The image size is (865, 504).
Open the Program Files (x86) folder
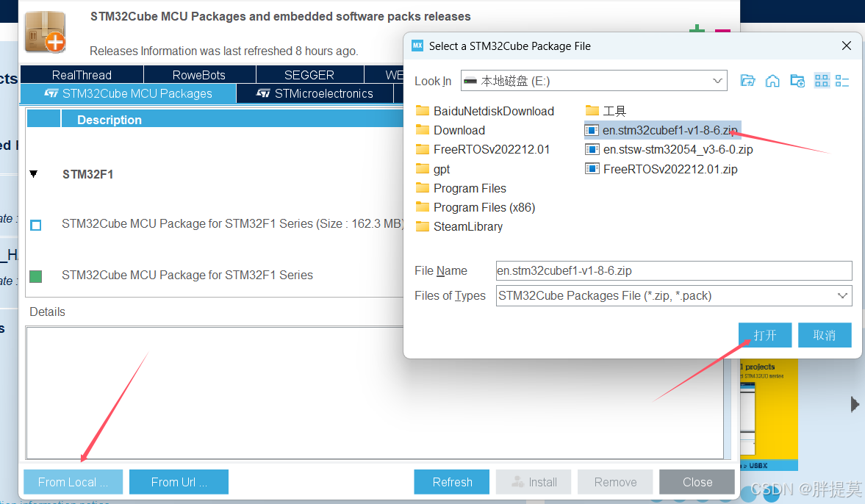click(x=475, y=207)
